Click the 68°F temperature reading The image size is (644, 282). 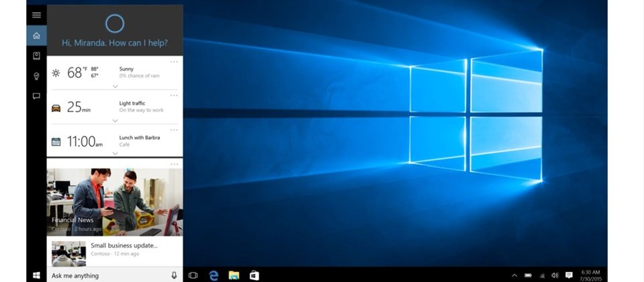pos(76,73)
